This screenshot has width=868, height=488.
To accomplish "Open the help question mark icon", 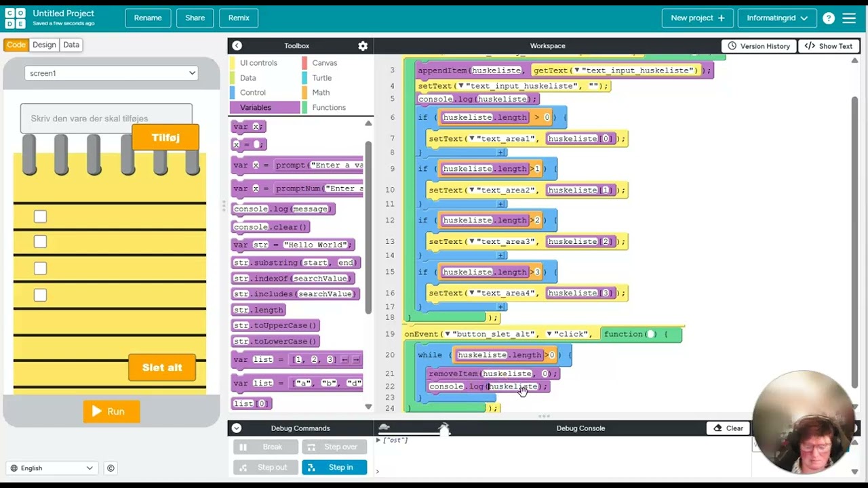I will click(829, 18).
